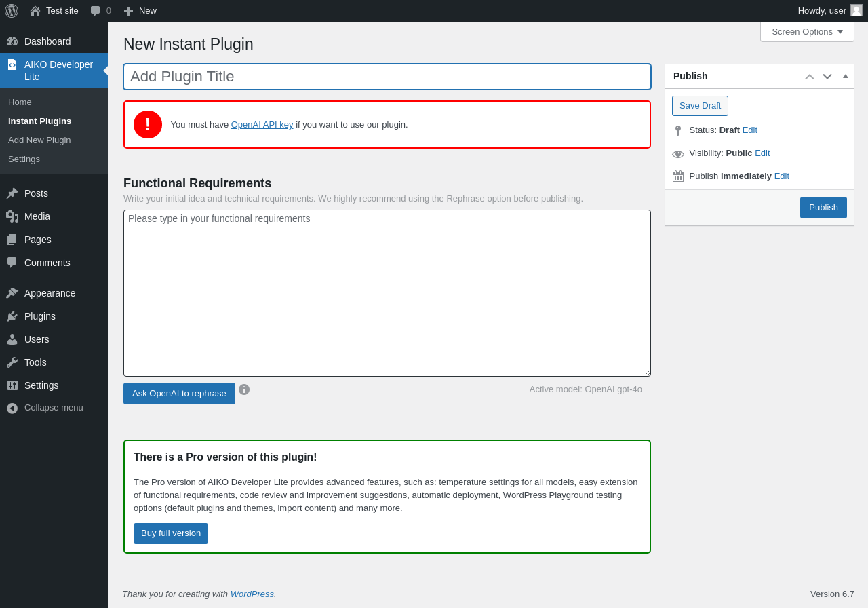Screen dimensions: 868x608
Task: Focus the Add Plugin Title field
Action: 387,77
